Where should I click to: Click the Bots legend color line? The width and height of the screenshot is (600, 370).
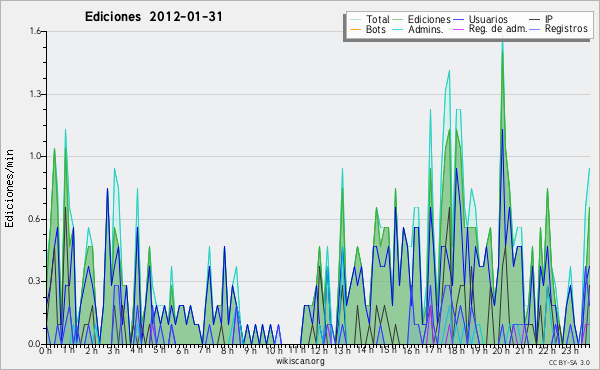click(355, 29)
